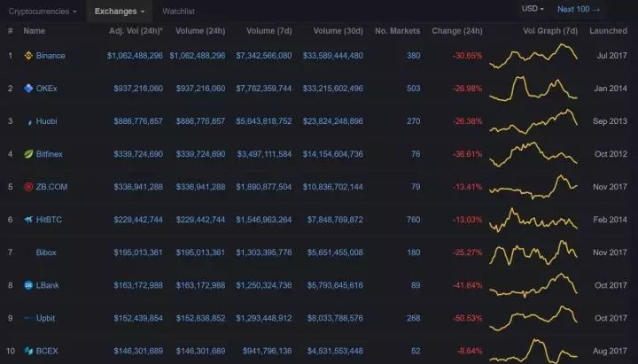The width and height of the screenshot is (638, 364).
Task: Sort by the Name column header
Action: point(35,31)
